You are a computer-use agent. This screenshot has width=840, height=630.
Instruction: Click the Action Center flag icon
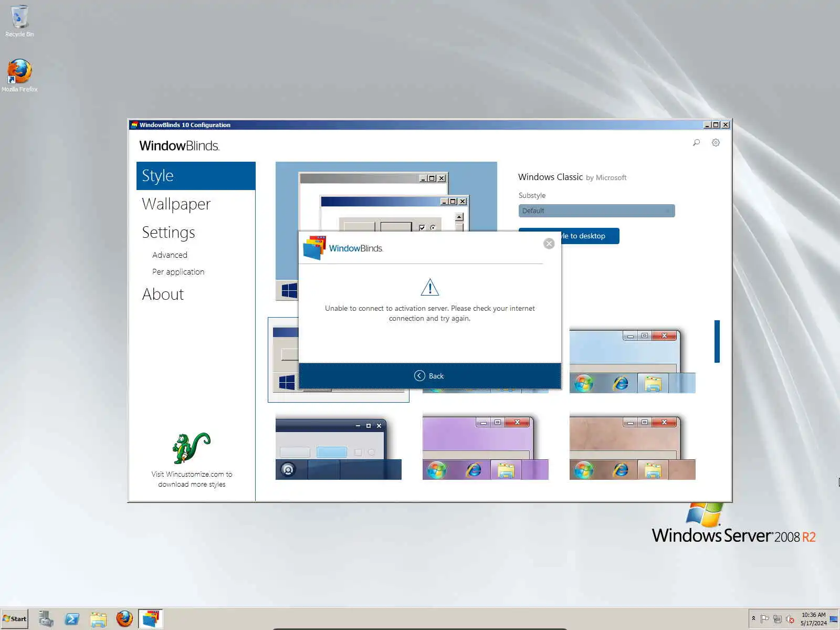[x=765, y=619]
